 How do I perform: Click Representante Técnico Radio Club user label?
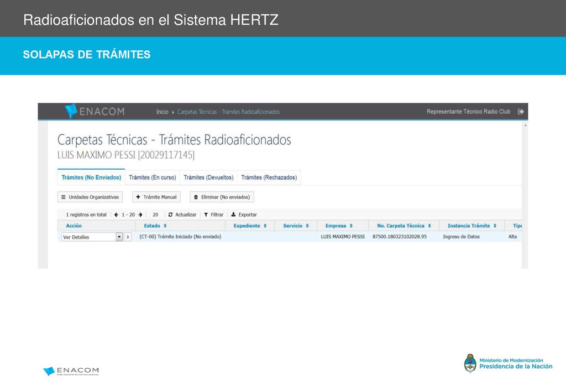[x=468, y=112]
